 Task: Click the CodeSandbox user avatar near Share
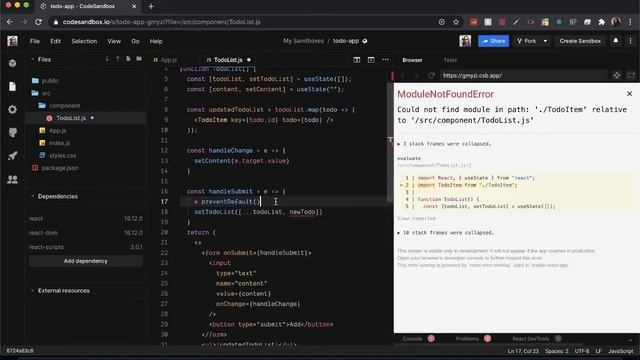tap(465, 41)
